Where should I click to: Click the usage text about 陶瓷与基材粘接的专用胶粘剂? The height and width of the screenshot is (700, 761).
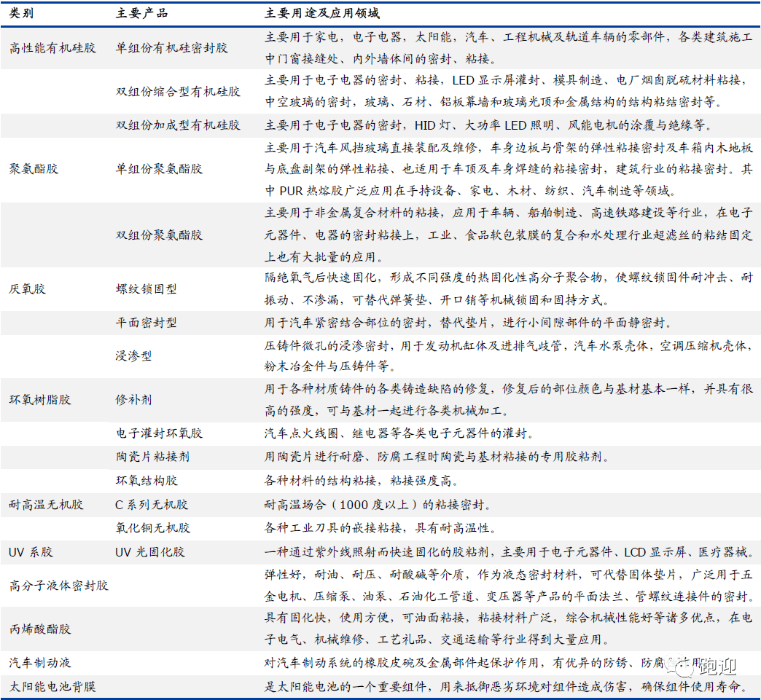coord(437,457)
